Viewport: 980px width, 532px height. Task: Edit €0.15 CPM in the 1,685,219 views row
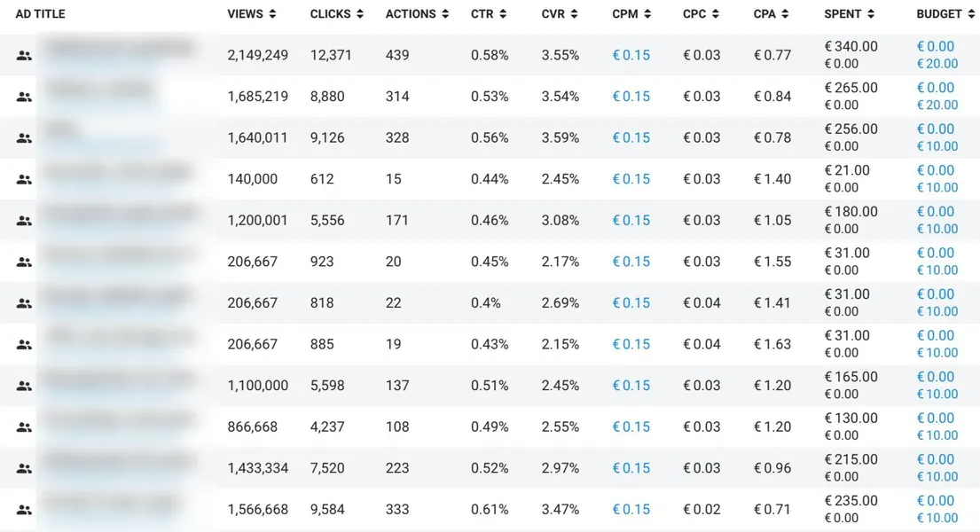[x=631, y=97]
